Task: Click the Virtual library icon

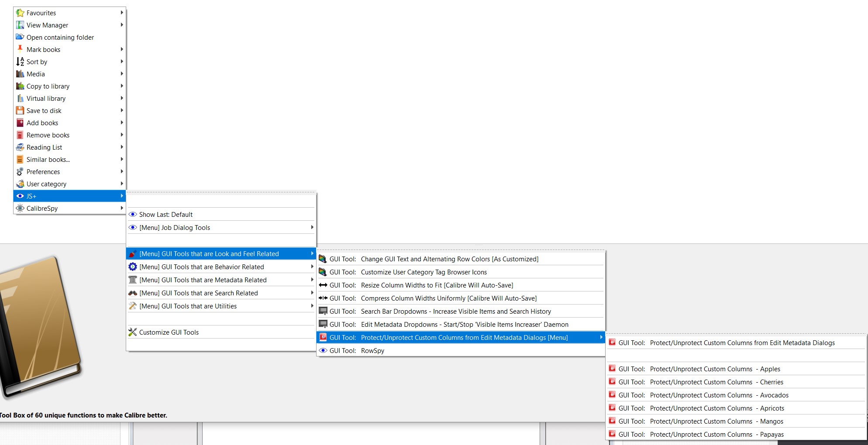Action: (x=20, y=99)
